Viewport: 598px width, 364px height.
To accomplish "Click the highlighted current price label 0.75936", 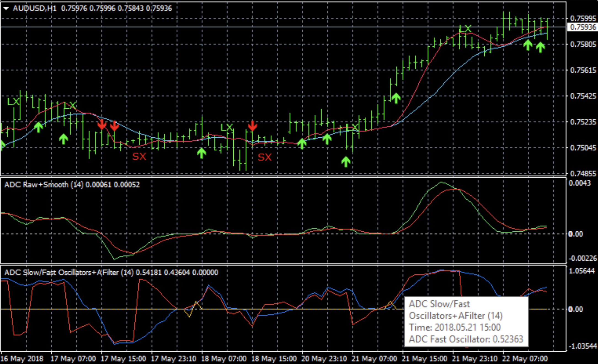I will tap(583, 27).
